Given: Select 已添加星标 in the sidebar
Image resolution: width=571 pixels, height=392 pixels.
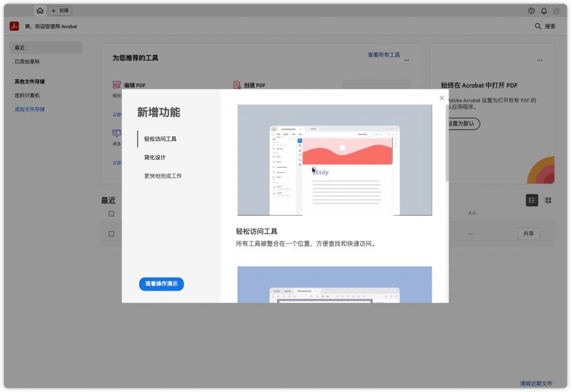Looking at the screenshot, I should point(27,61).
